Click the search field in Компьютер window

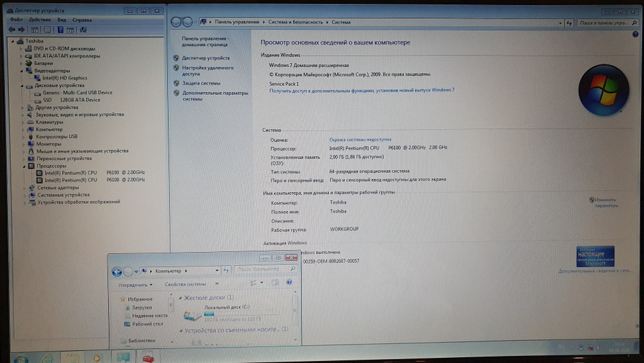265,269
